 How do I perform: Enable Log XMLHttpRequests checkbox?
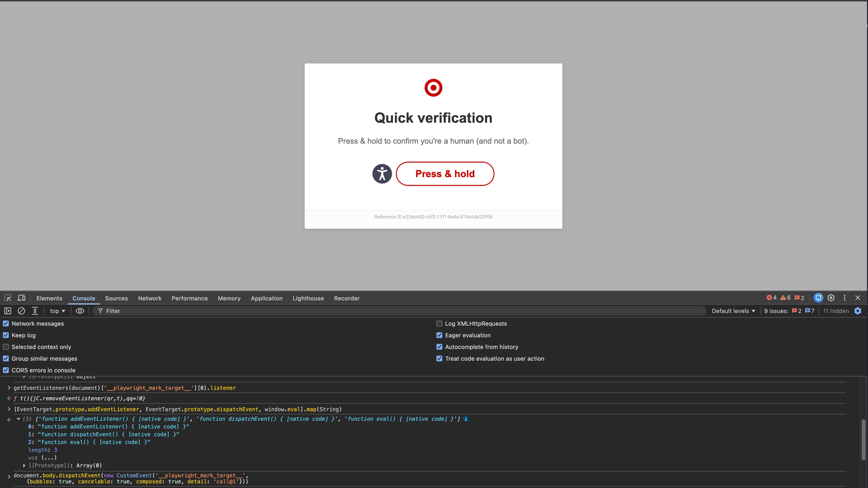pyautogui.click(x=439, y=324)
